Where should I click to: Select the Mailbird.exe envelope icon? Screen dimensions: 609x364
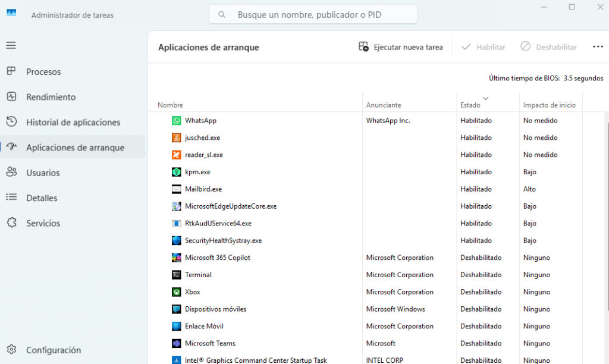pyautogui.click(x=176, y=189)
